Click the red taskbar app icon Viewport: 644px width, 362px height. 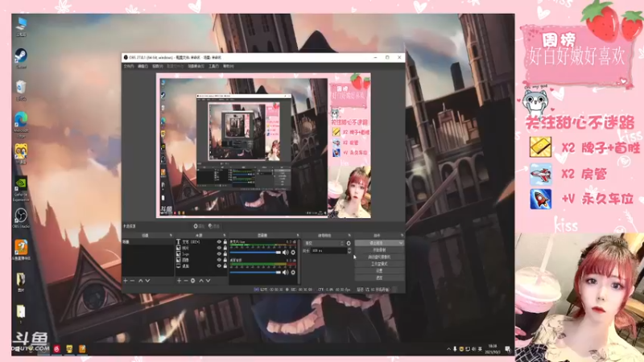[x=56, y=349]
